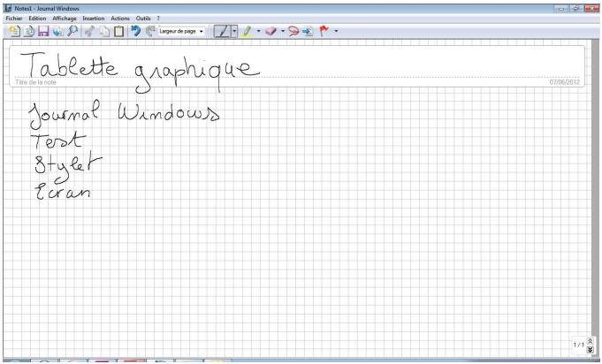Expand the Pen settings dropdown arrow
Image resolution: width=602 pixels, height=364 pixels.
tap(234, 31)
